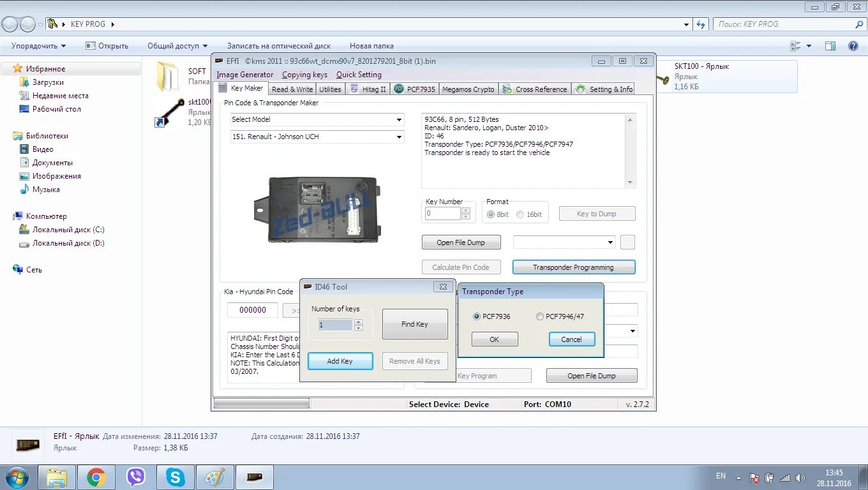
Task: Click the Number of keys field
Action: (336, 325)
